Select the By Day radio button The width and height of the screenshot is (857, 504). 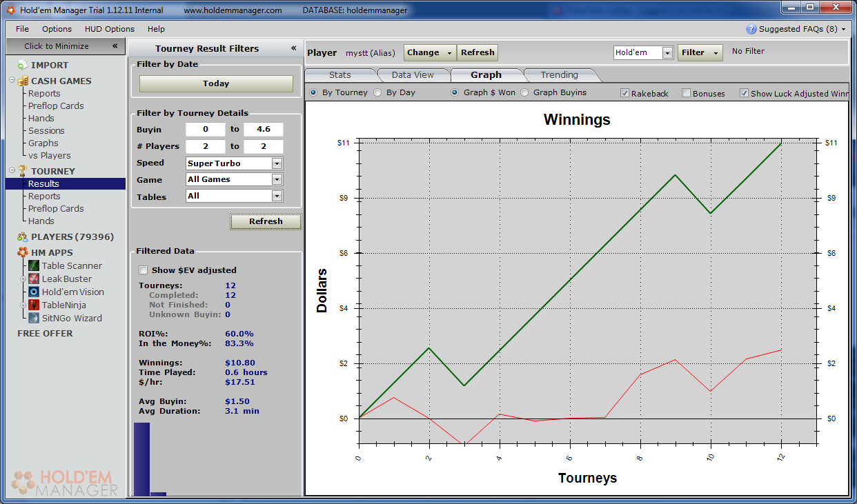click(377, 92)
